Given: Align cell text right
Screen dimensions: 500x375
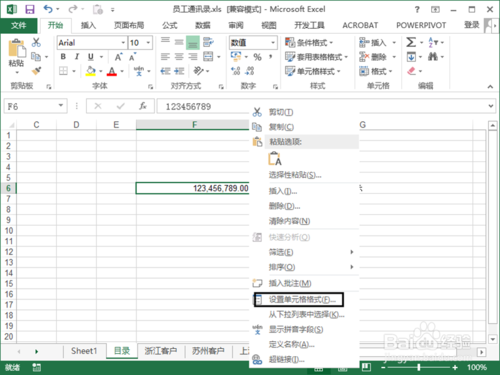Looking at the screenshot, I should click(193, 57).
